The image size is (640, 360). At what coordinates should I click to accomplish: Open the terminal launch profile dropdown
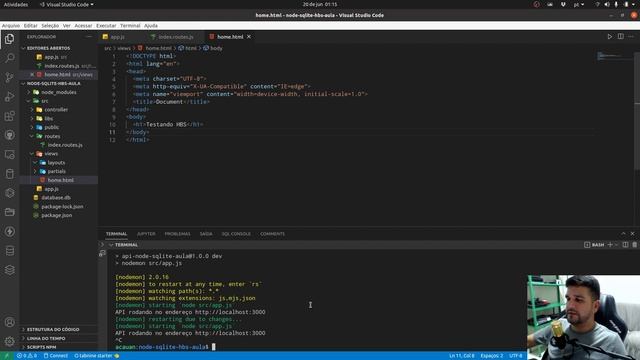[x=616, y=244]
